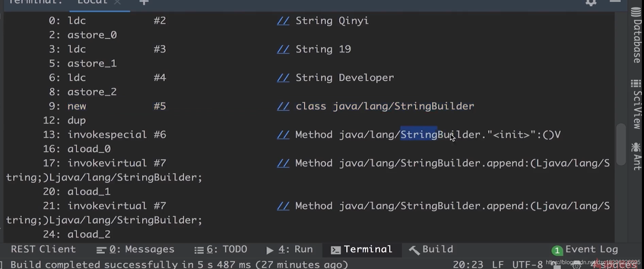
Task: Click the "dup" instruction at offset 12
Action: pyautogui.click(x=77, y=121)
